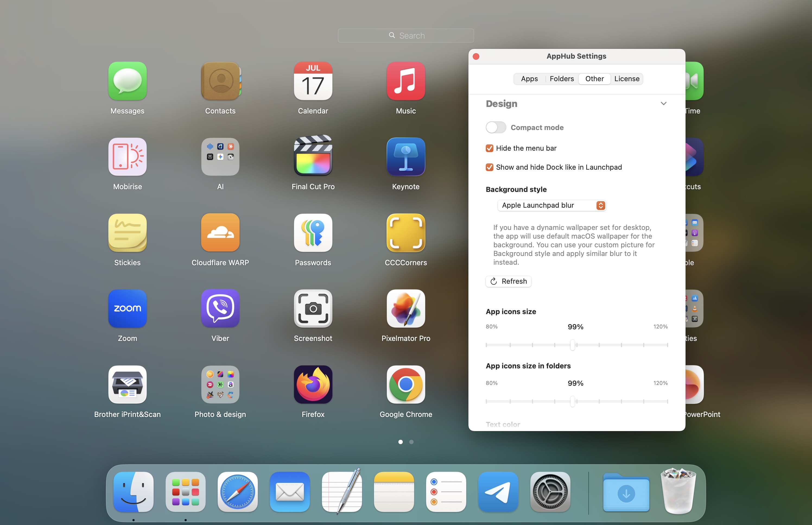Launch Zoom from the grid
The width and height of the screenshot is (812, 525).
(x=128, y=309)
